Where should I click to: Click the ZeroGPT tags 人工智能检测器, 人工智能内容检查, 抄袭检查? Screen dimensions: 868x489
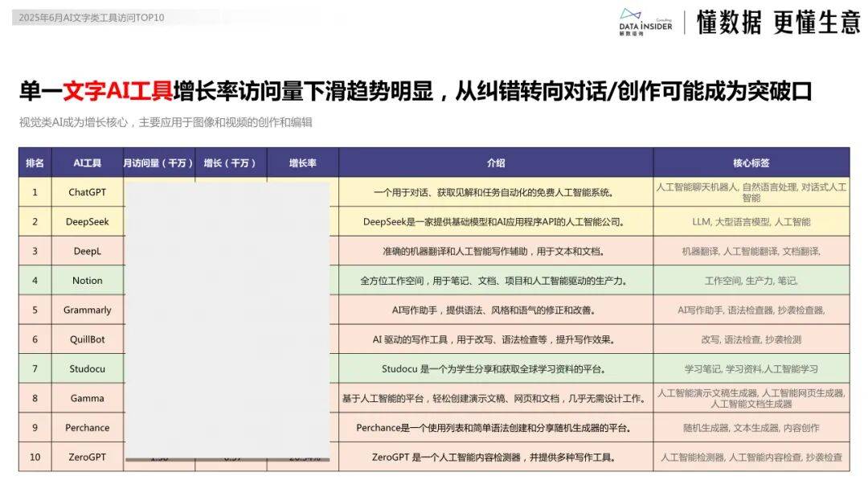pyautogui.click(x=751, y=457)
